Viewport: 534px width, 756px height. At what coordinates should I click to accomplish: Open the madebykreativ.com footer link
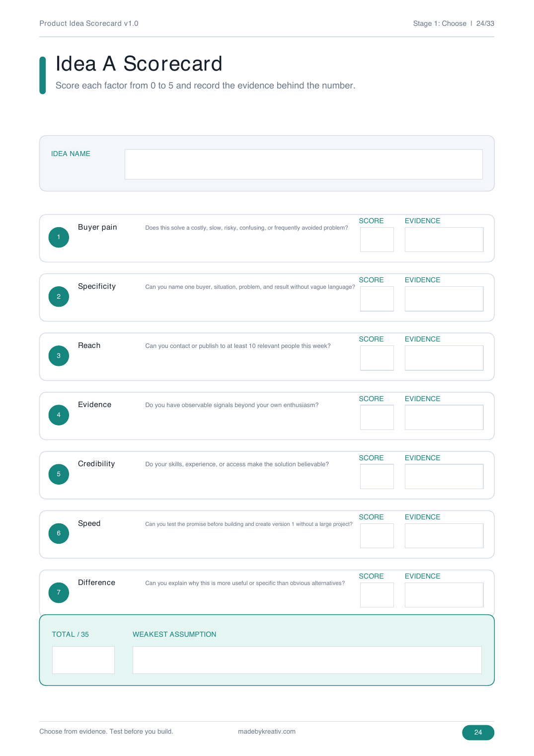pos(267,732)
